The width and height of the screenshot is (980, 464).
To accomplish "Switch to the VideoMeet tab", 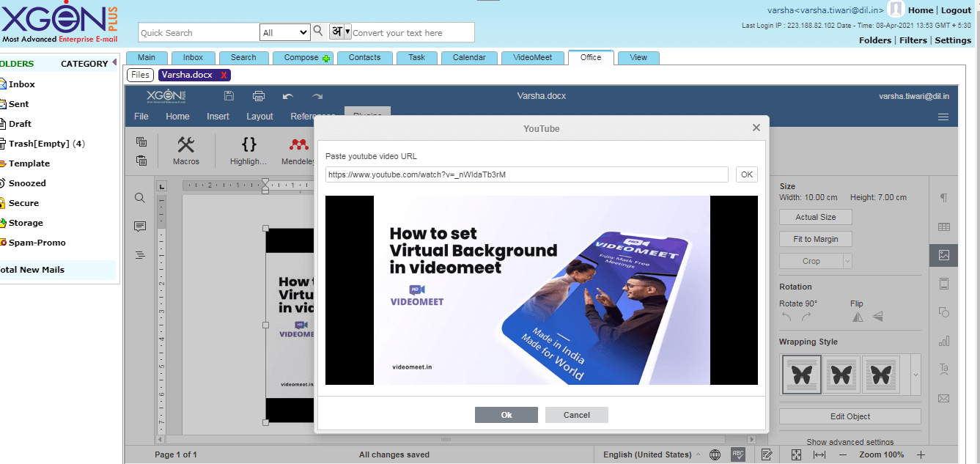I will click(x=533, y=57).
